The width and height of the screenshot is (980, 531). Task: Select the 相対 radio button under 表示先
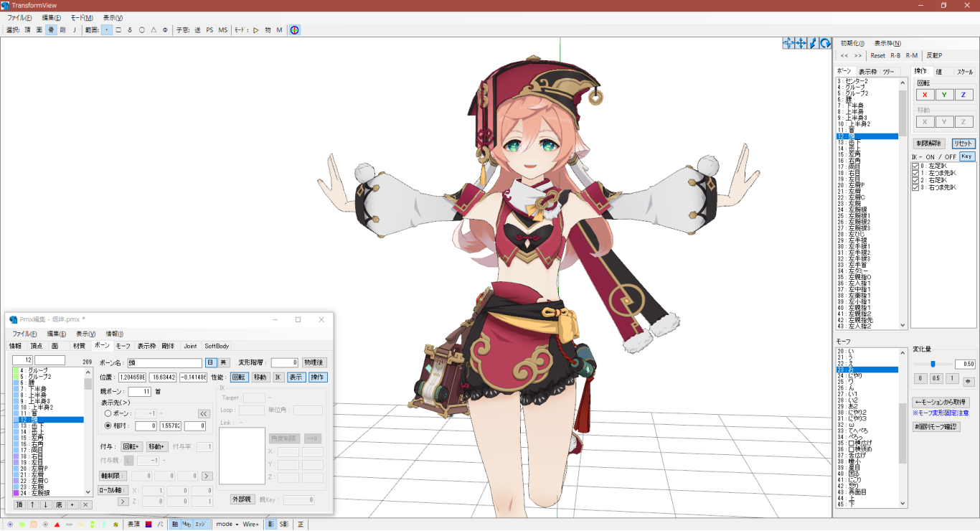coord(108,426)
